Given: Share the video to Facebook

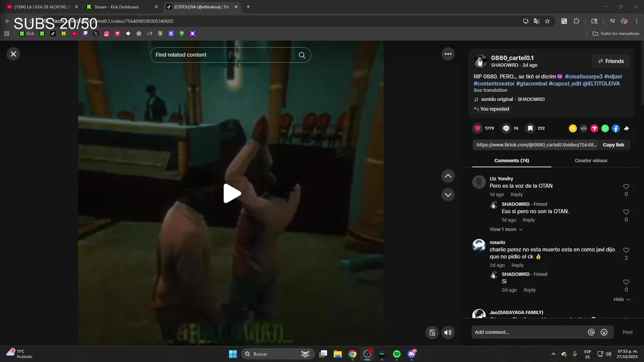Looking at the screenshot, I should pyautogui.click(x=615, y=128).
